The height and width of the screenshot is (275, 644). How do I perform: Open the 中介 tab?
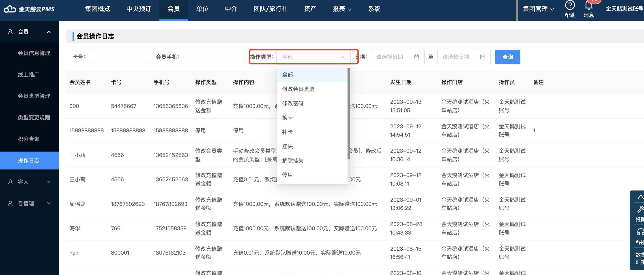pos(231,9)
